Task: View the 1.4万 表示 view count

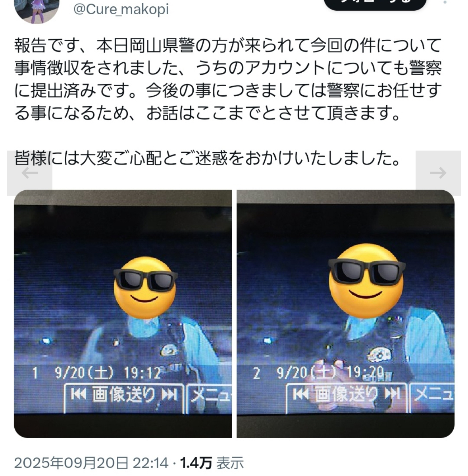Action: coord(212,463)
